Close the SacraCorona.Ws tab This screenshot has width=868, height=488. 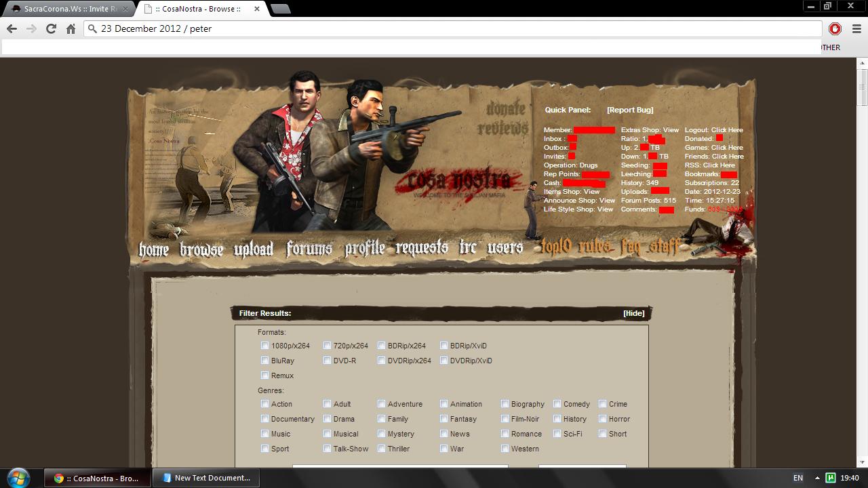[x=125, y=9]
